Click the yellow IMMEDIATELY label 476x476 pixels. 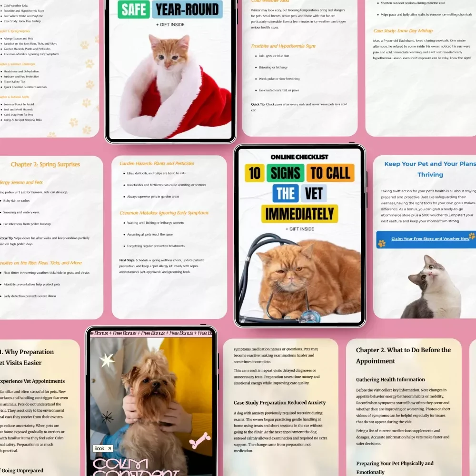(299, 213)
